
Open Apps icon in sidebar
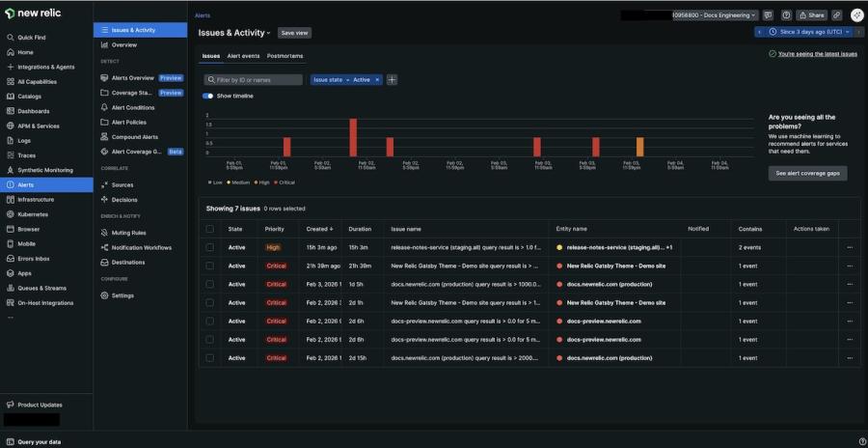(10, 273)
